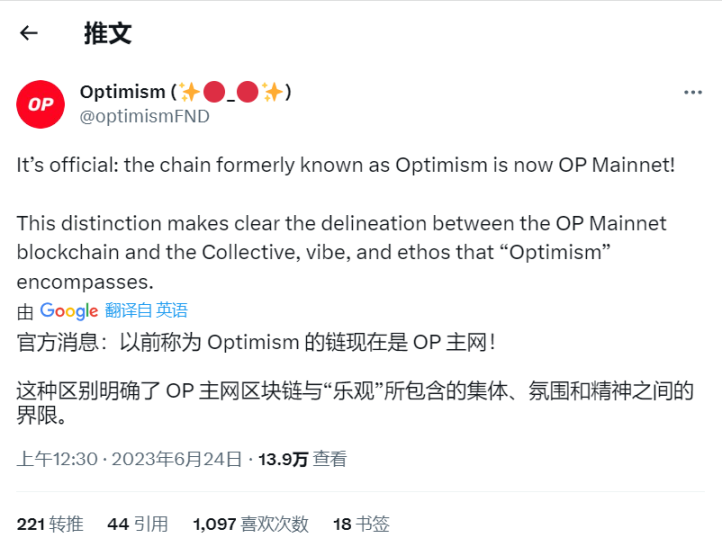Open the 1,097 喜欢次数 likes list
Image resolution: width=722 pixels, height=538 pixels.
click(x=250, y=523)
